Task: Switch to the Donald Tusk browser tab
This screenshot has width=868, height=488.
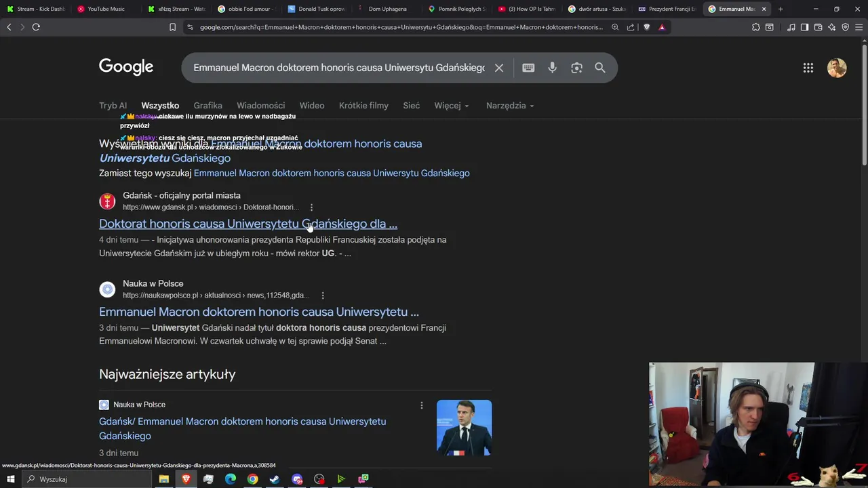Action: (x=316, y=9)
